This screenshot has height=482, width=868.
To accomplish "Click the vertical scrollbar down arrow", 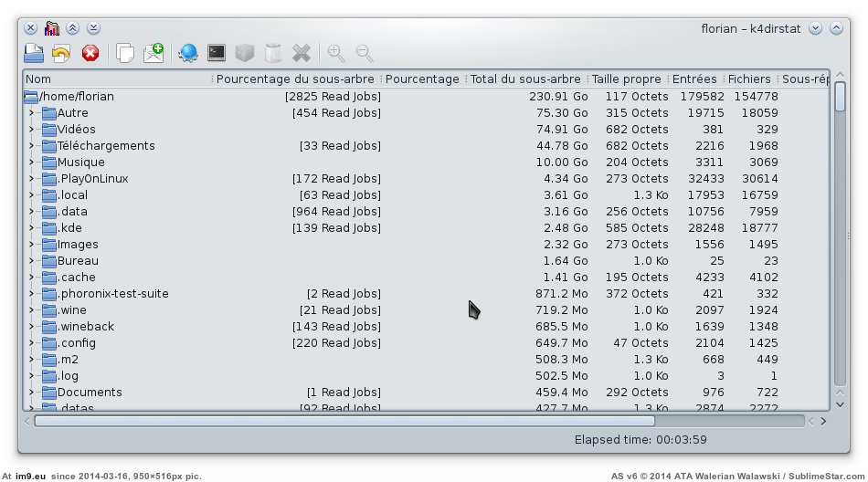I will [840, 403].
